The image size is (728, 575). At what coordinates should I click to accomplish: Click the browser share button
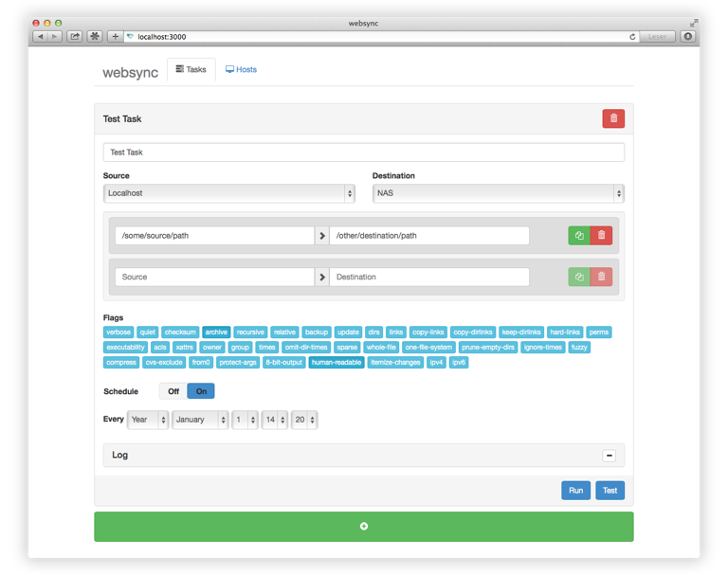[74, 36]
